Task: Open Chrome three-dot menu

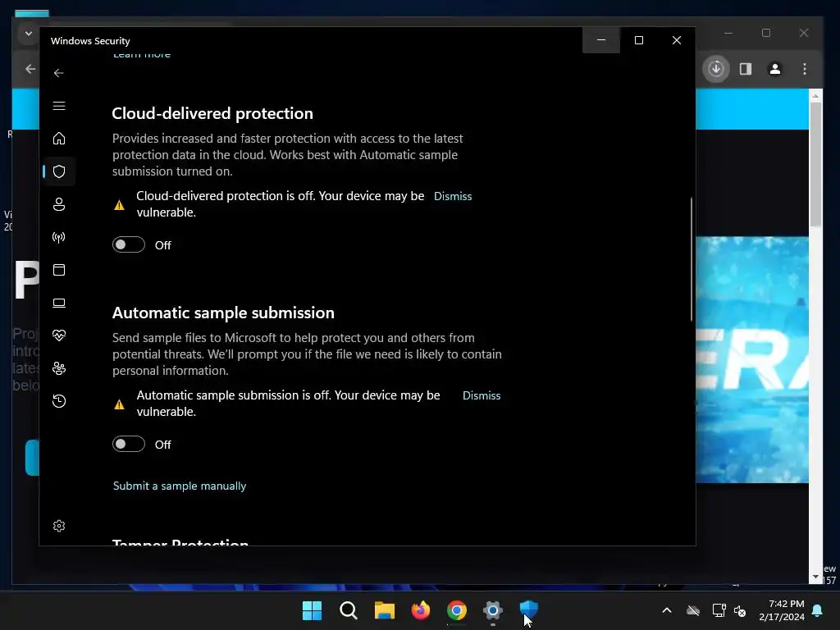Action: point(805,69)
